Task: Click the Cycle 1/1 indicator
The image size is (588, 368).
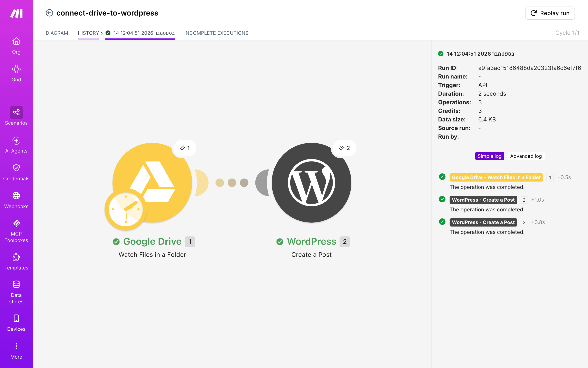Action: coord(567,33)
